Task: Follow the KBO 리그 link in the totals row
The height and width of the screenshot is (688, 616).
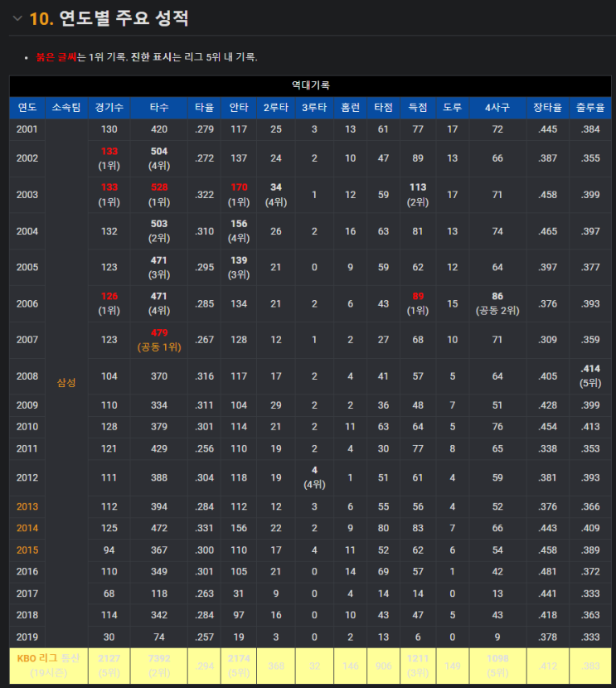Action: 37,658
